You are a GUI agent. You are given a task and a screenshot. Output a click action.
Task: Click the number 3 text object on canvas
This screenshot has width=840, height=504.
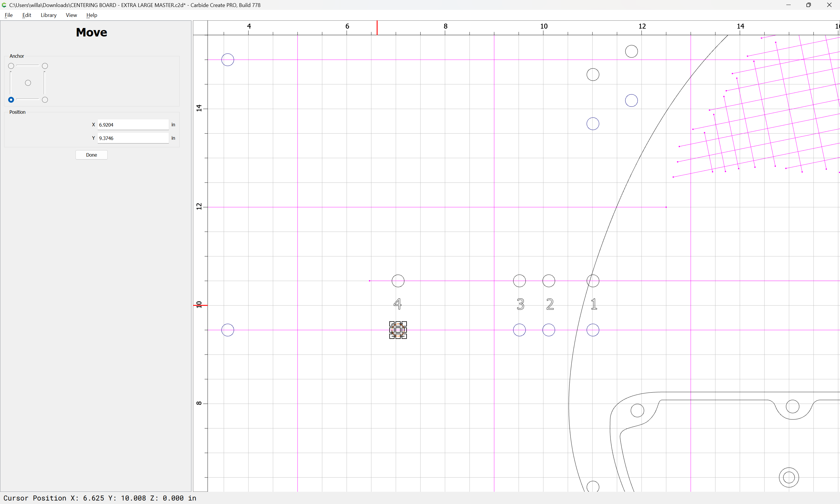(520, 304)
